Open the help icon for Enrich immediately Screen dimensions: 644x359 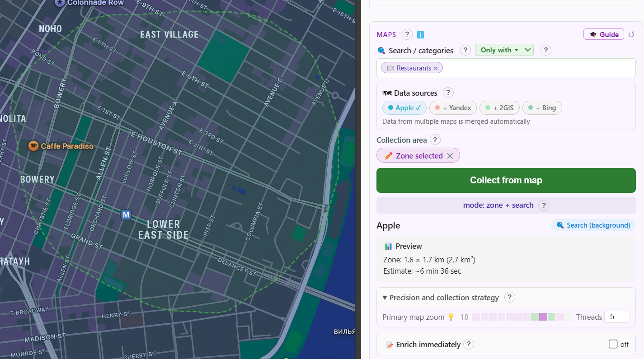[469, 344]
